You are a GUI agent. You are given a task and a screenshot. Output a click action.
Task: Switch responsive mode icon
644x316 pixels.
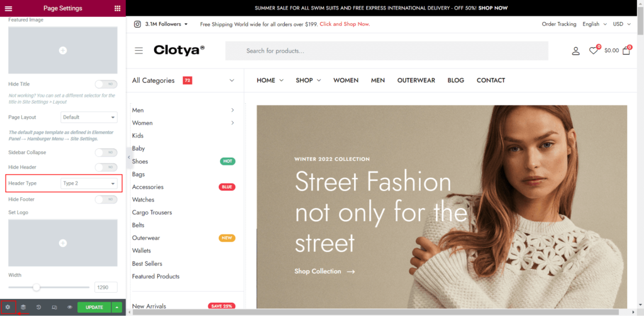(54, 307)
